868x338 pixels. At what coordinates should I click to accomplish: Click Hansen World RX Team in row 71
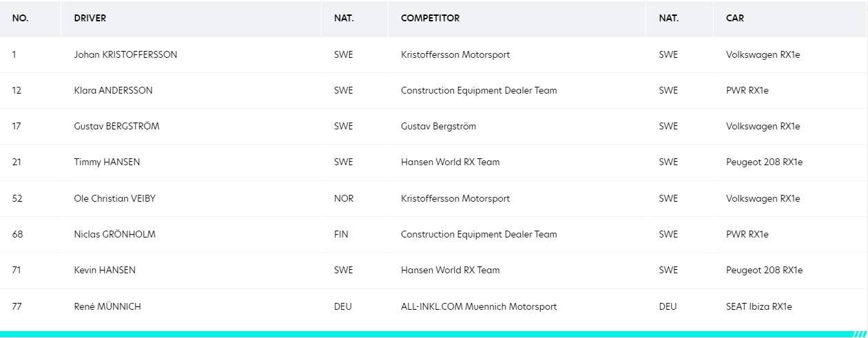click(451, 270)
